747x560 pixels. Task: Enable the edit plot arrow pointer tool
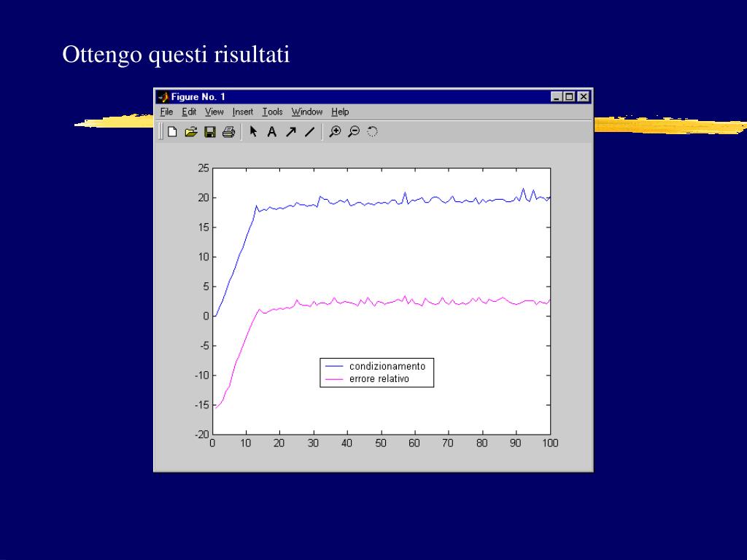[253, 131]
